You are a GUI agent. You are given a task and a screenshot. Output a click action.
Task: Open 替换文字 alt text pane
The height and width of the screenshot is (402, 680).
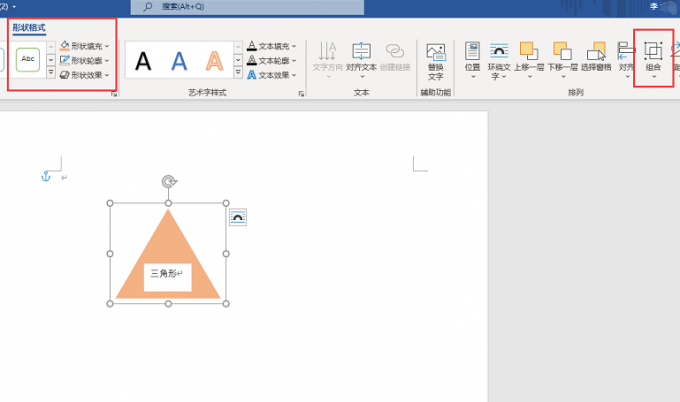[435, 62]
